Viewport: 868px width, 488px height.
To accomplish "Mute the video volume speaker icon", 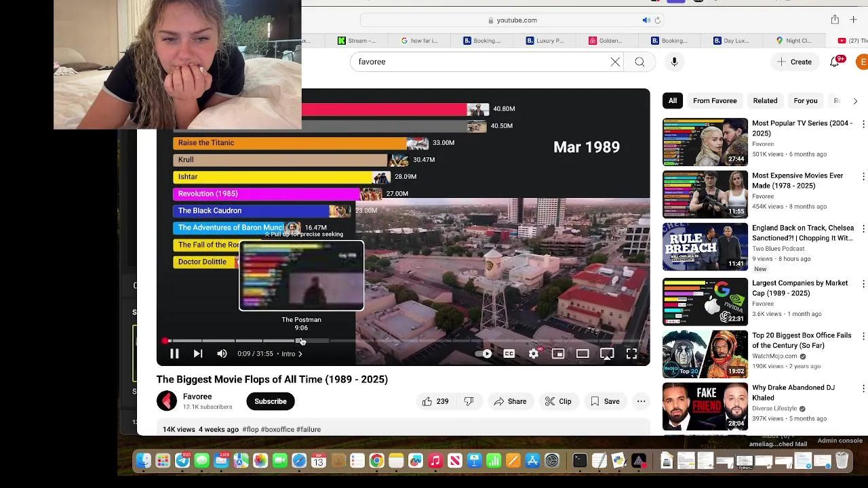I will (222, 354).
